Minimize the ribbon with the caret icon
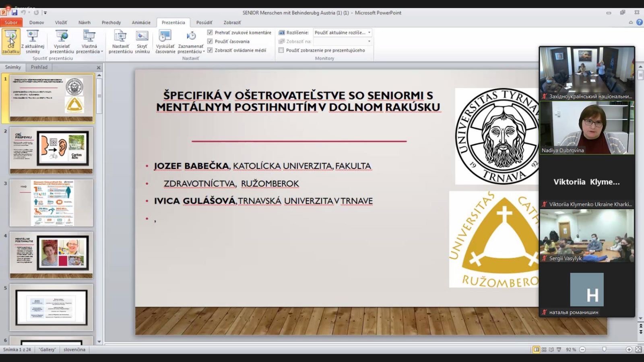The width and height of the screenshot is (644, 362). 631,23
